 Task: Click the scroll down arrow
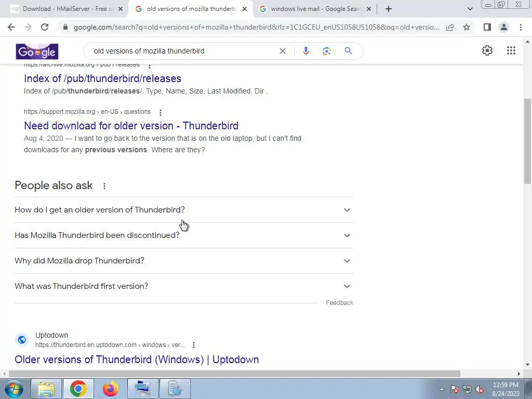pyautogui.click(x=527, y=365)
